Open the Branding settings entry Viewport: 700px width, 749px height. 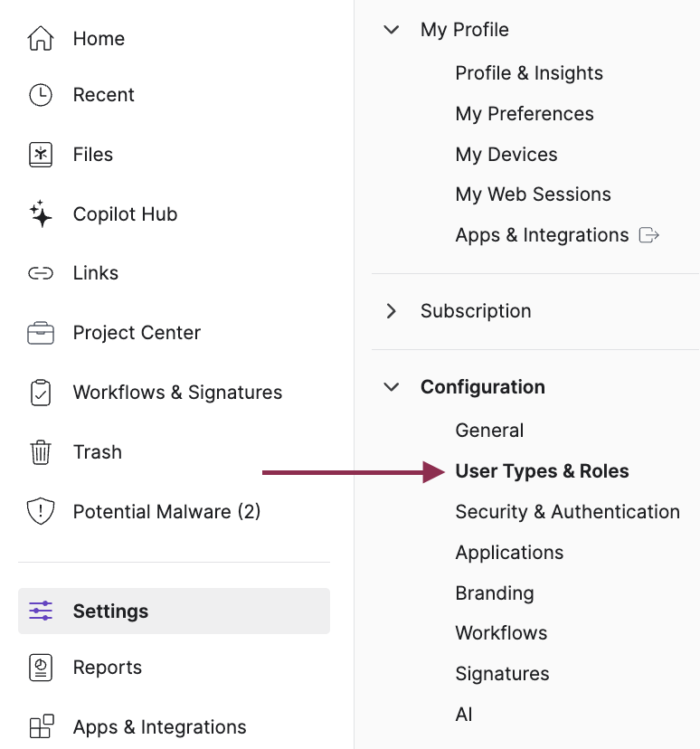495,593
